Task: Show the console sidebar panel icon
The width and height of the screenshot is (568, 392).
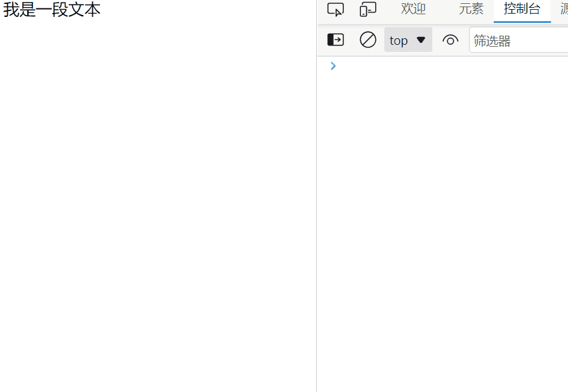Action: tap(336, 40)
